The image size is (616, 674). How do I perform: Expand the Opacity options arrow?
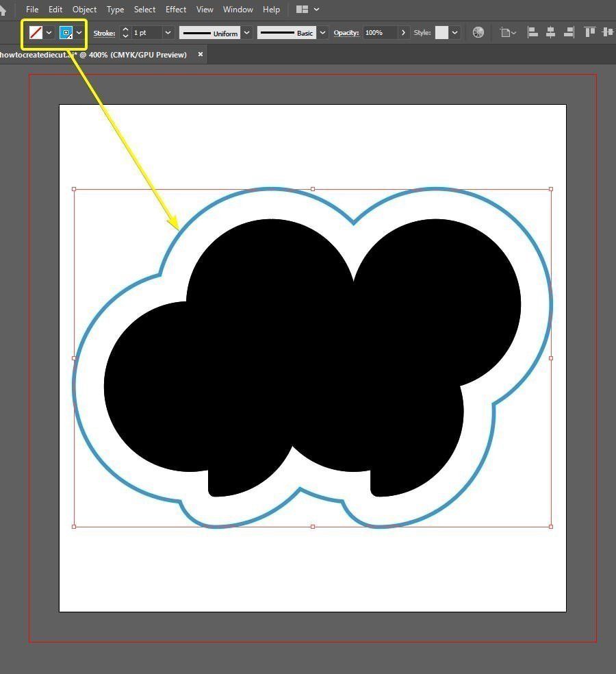pyautogui.click(x=404, y=32)
